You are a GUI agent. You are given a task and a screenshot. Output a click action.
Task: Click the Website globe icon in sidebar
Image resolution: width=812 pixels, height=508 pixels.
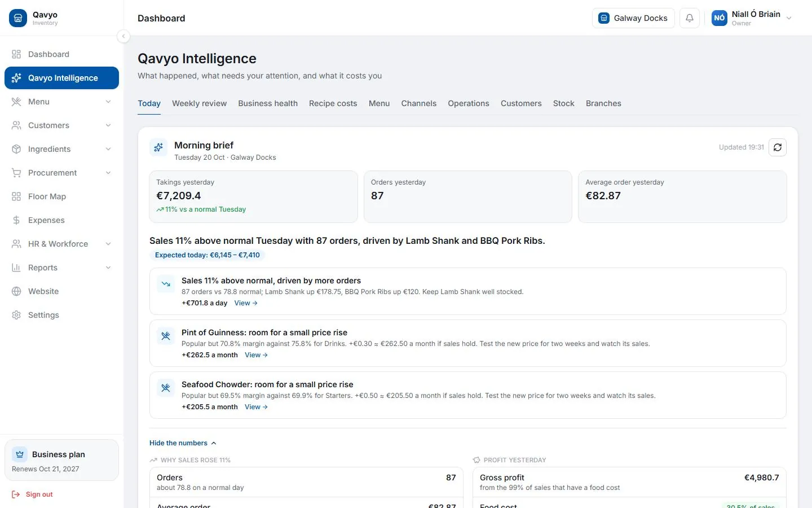(16, 291)
